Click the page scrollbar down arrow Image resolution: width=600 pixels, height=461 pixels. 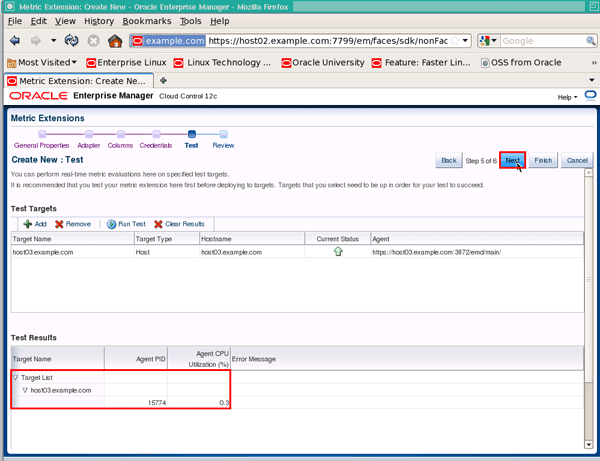(589, 444)
